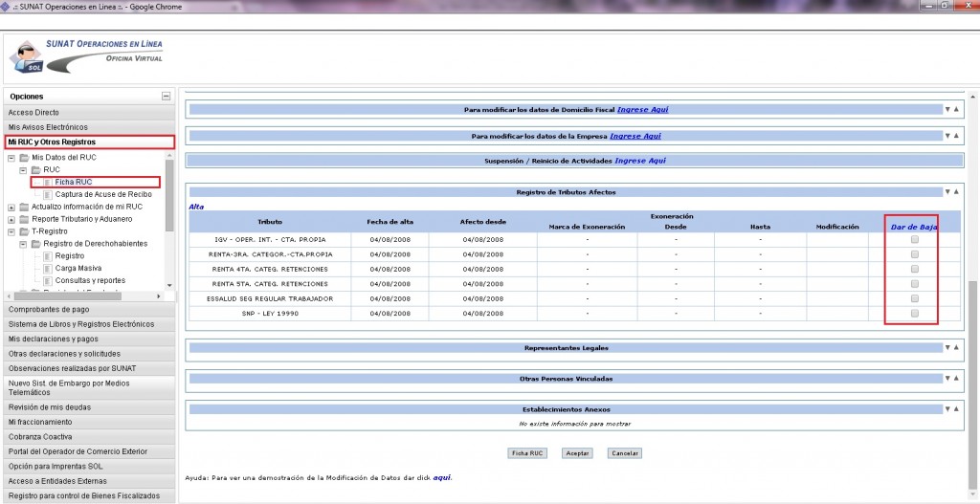Collapse Representantes Legales section up arrow

click(956, 348)
